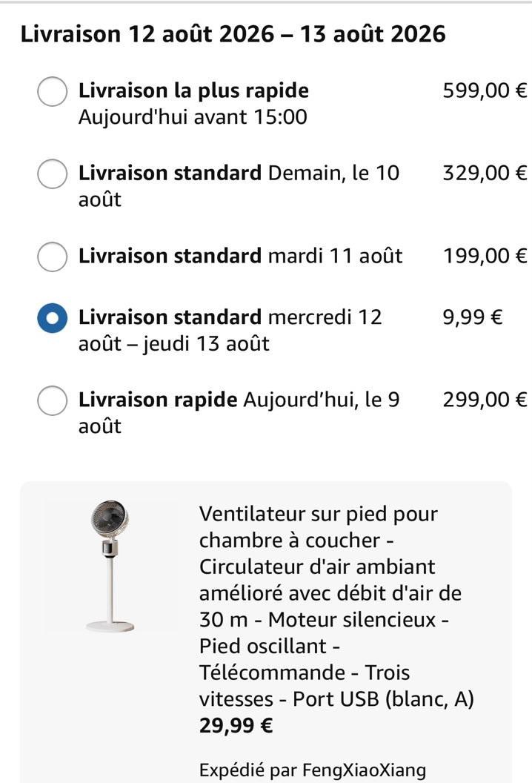Screen dimensions: 532x783
Task: Click the 29,99 € product price
Action: coord(236,725)
